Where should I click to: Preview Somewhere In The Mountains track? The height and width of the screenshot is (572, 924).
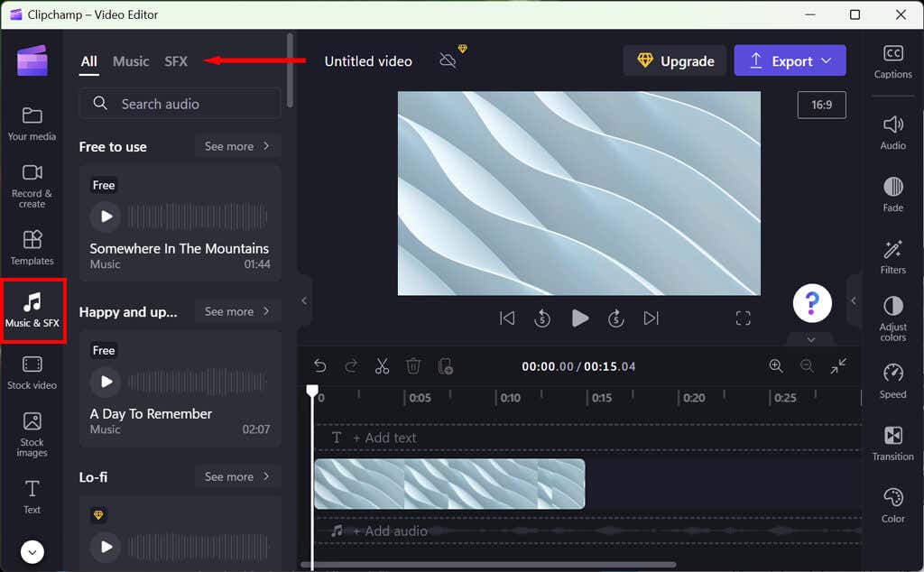(x=106, y=217)
